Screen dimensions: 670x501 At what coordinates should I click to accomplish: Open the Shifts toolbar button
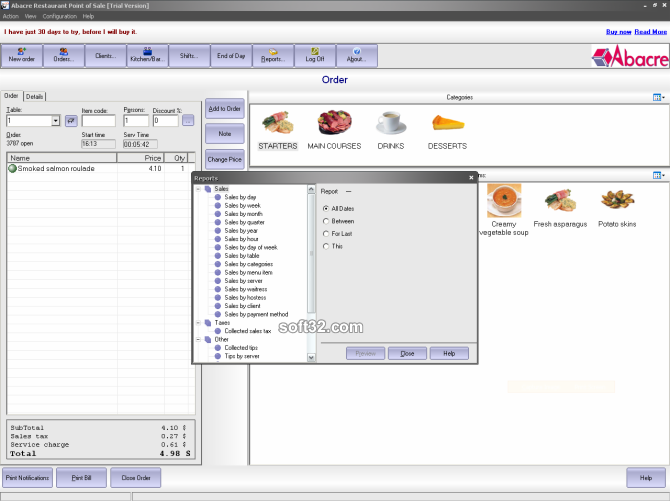coord(189,56)
